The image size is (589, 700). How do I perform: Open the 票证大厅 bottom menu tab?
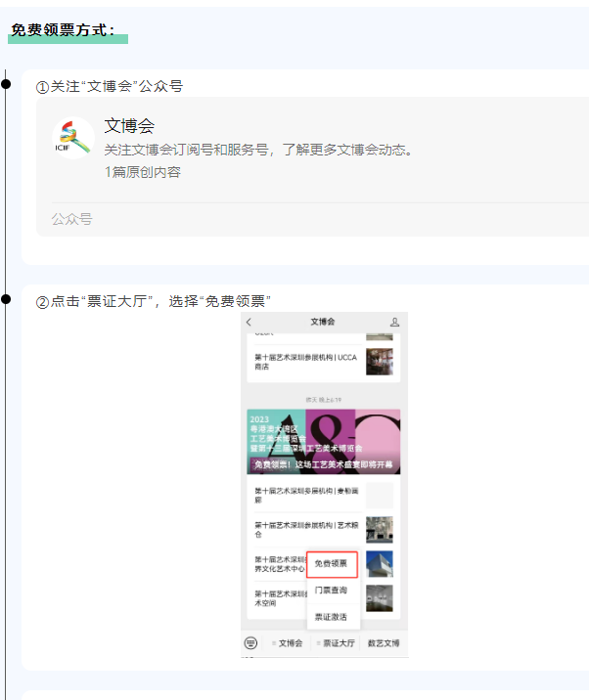[x=336, y=643]
